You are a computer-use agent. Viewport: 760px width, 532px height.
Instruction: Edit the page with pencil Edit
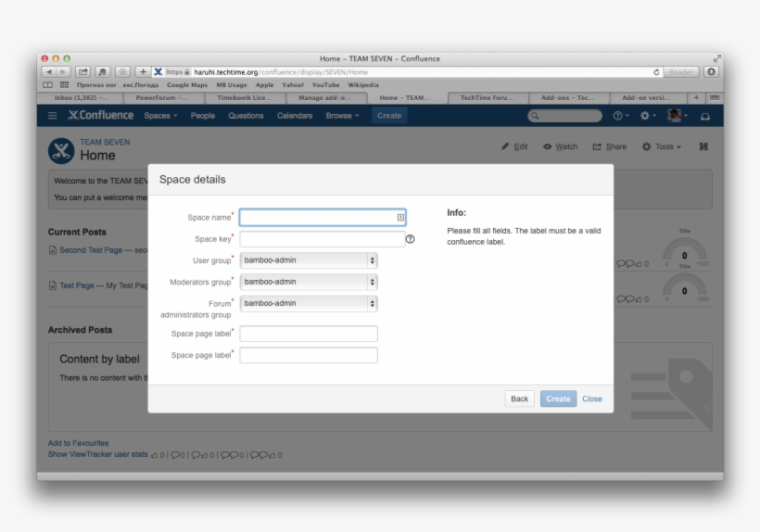(x=514, y=146)
